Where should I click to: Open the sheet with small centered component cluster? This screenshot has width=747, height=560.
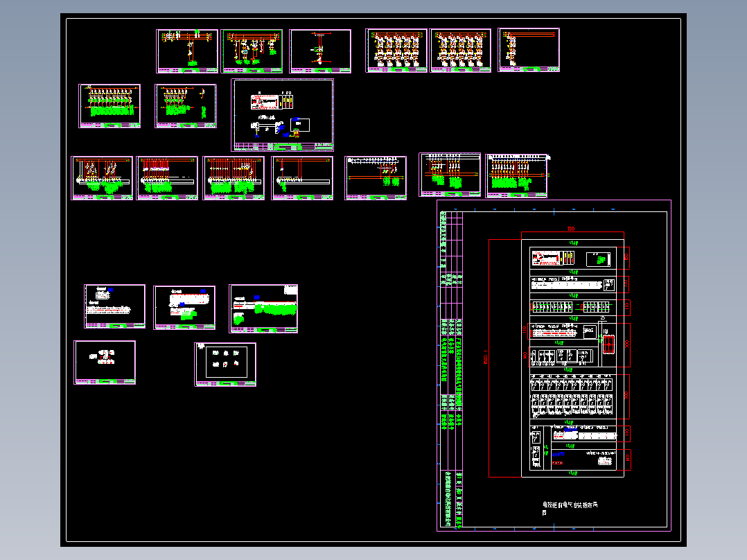pos(105,362)
